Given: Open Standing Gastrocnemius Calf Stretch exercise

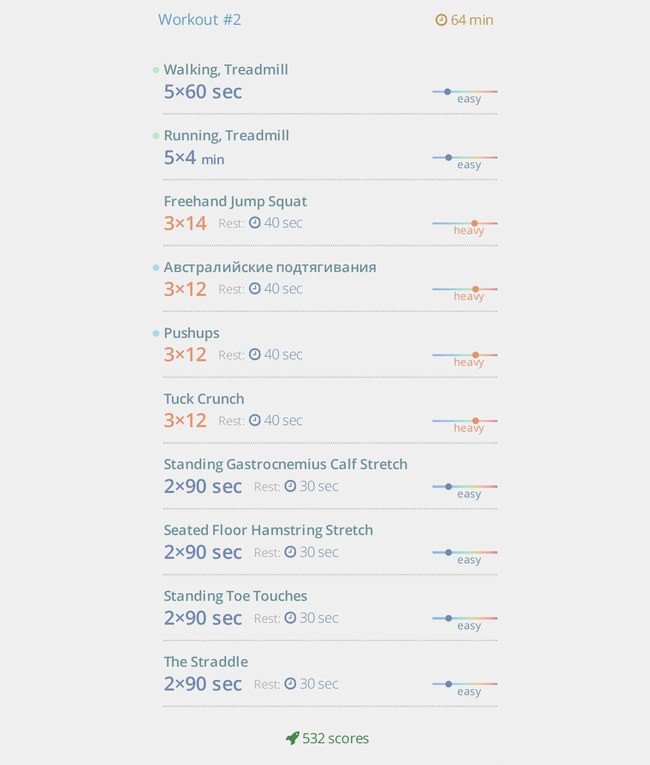Looking at the screenshot, I should (x=285, y=464).
